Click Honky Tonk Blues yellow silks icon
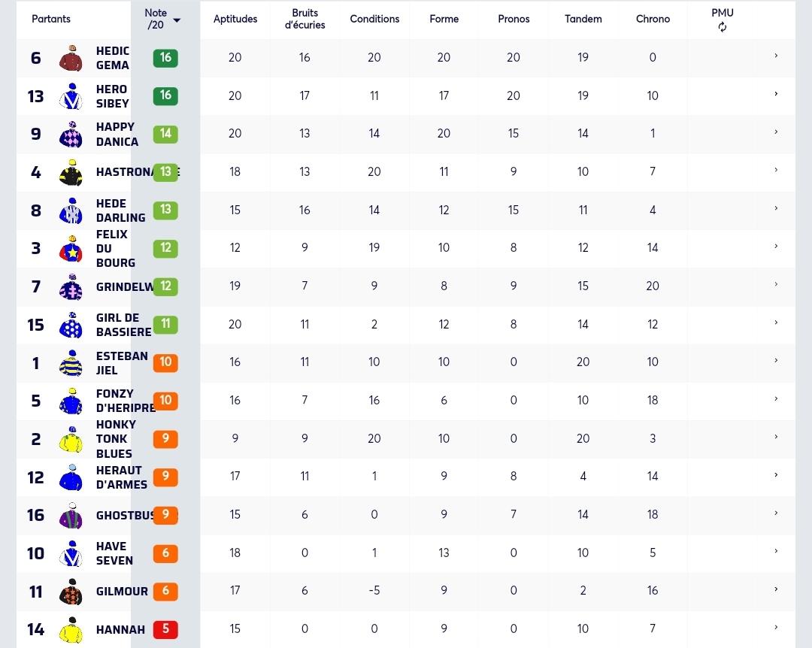The image size is (812, 648). coord(71,439)
